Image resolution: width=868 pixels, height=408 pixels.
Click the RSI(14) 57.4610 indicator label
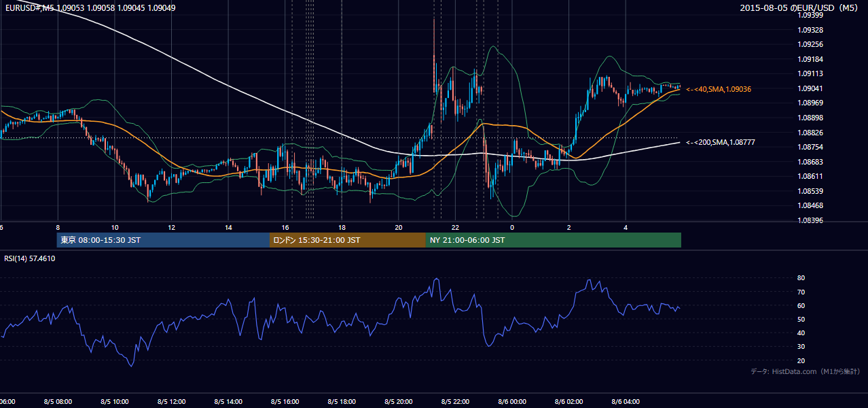[30, 258]
